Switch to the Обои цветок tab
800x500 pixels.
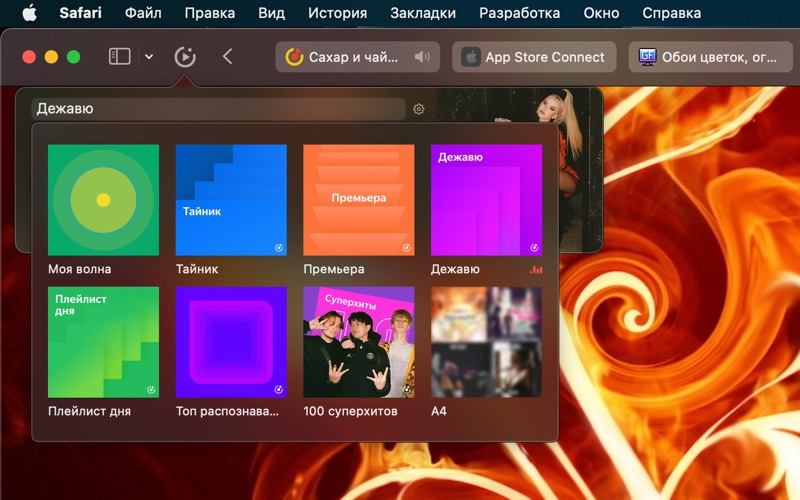(711, 57)
